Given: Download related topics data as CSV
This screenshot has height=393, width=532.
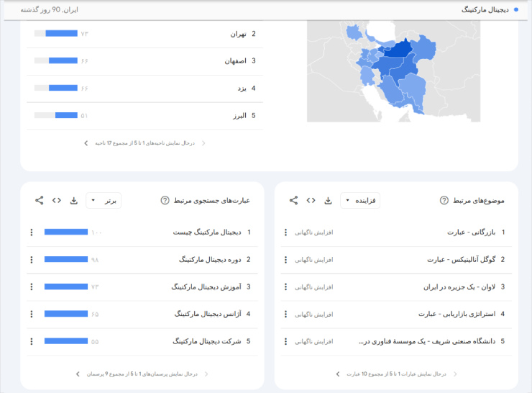Looking at the screenshot, I should (328, 200).
